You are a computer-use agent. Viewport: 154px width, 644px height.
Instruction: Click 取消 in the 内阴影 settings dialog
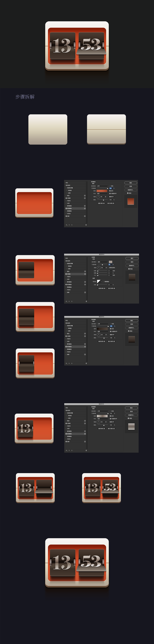[x=132, y=262]
